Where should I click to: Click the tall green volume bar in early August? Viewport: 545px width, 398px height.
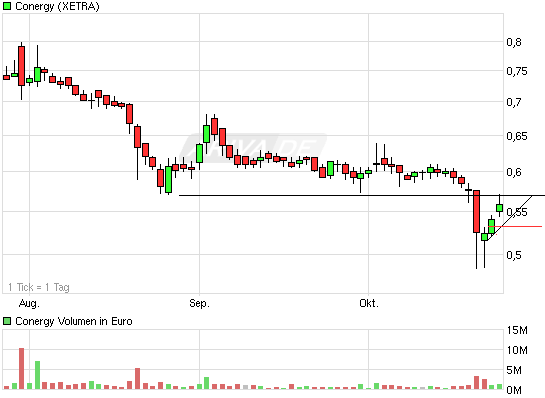[37, 375]
